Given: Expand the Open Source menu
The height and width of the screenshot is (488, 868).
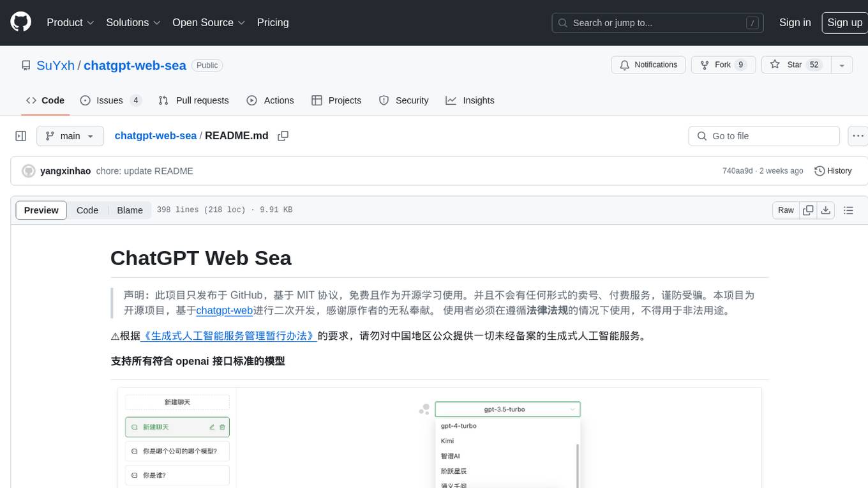Looking at the screenshot, I should click(209, 22).
